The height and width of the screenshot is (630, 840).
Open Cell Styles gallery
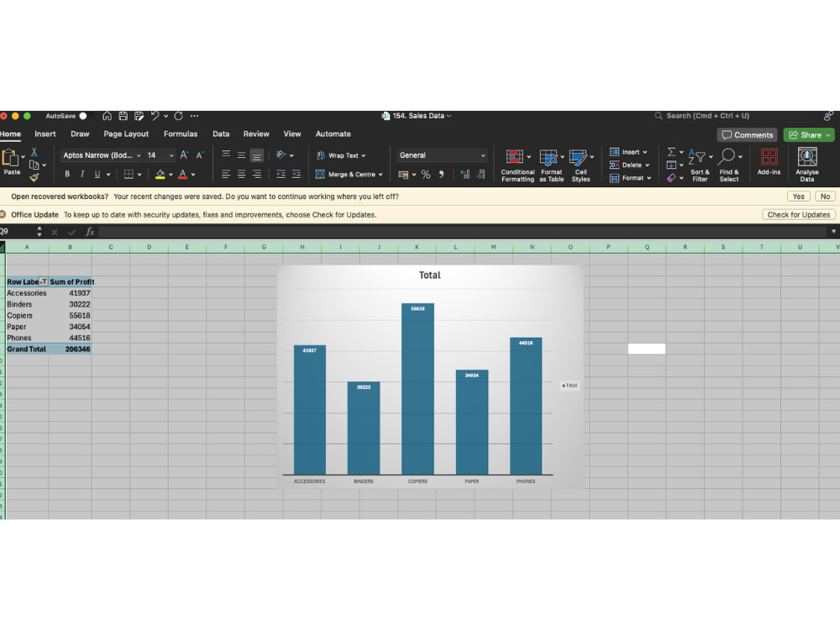point(580,165)
